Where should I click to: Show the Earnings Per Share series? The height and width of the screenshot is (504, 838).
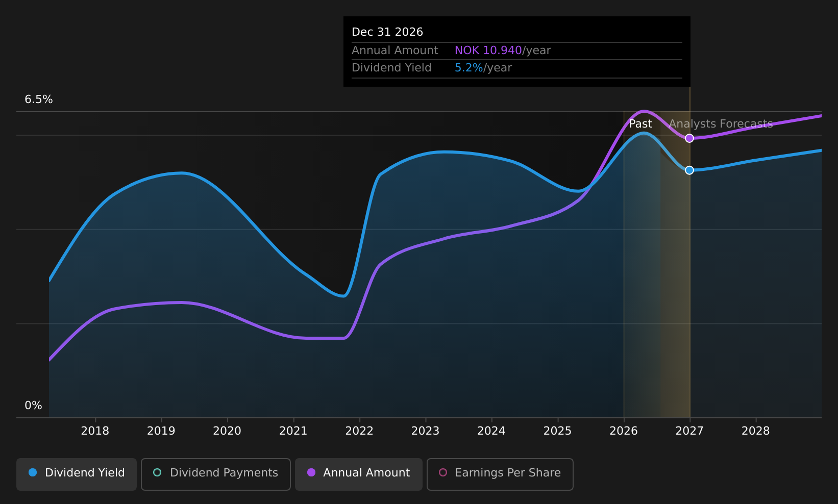[500, 474]
